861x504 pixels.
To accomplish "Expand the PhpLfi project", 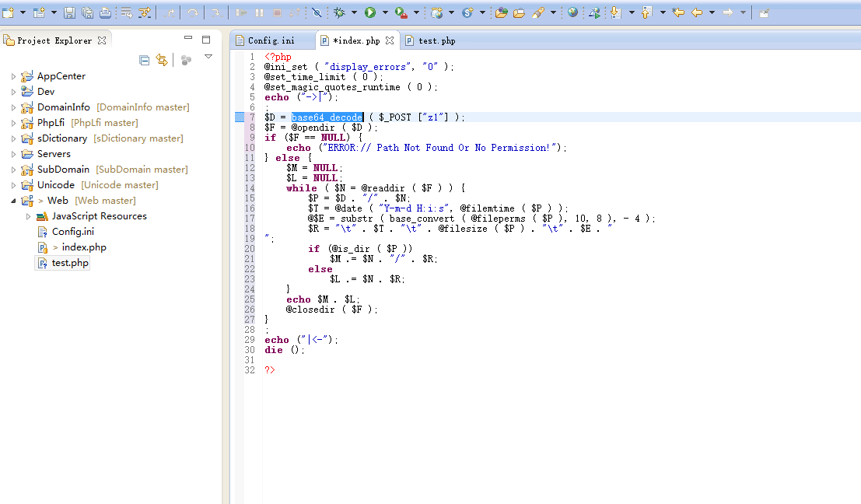I will click(14, 123).
